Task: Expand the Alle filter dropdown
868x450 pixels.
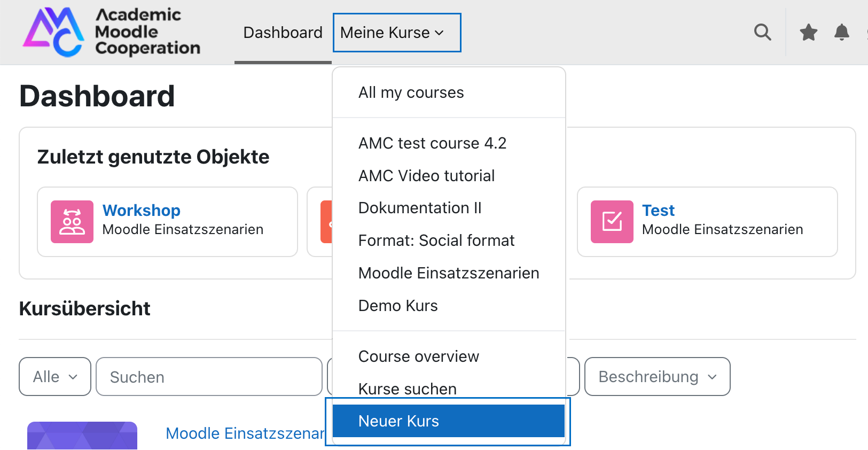Action: coord(55,377)
